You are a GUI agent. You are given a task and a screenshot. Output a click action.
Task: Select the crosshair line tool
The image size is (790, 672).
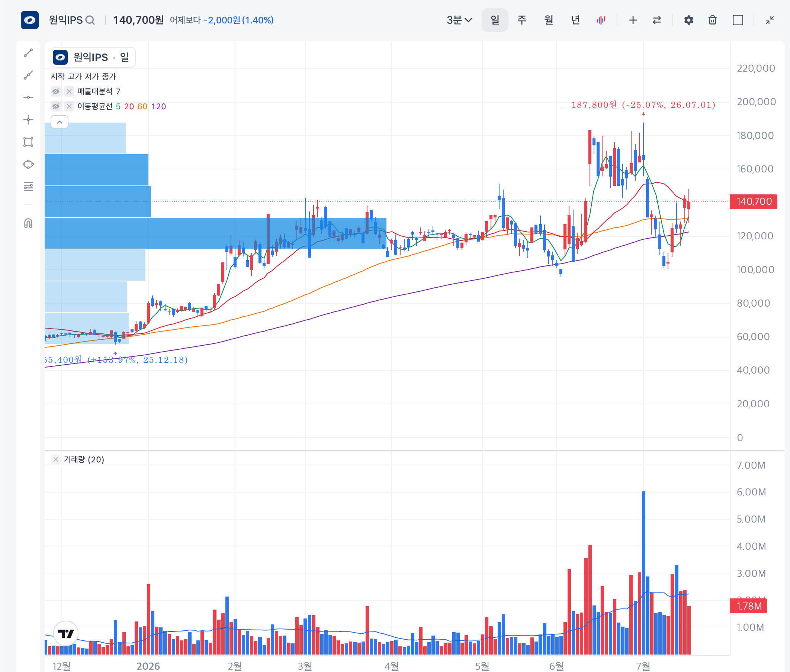[x=28, y=120]
